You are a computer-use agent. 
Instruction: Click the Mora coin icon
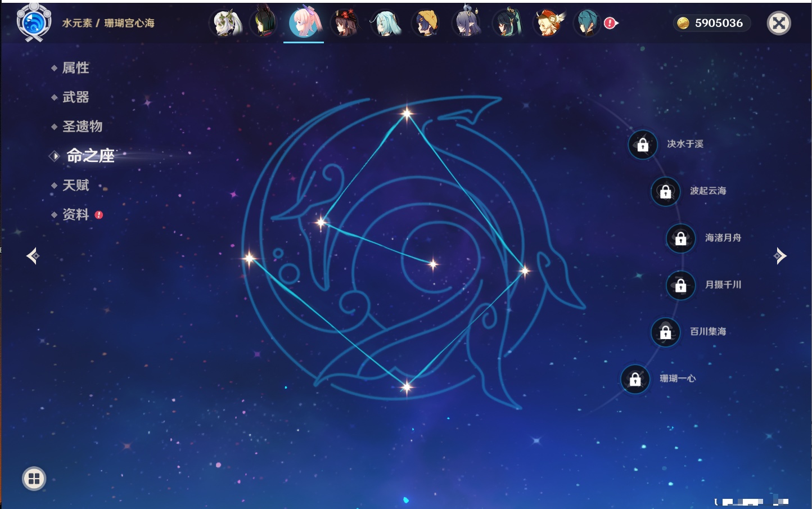coord(683,23)
